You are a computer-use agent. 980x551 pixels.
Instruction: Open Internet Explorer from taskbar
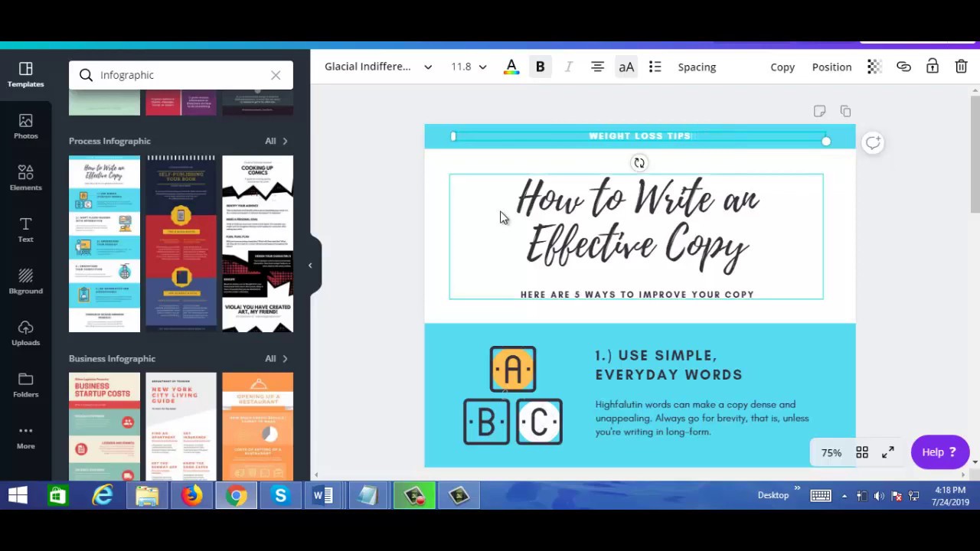click(x=103, y=496)
